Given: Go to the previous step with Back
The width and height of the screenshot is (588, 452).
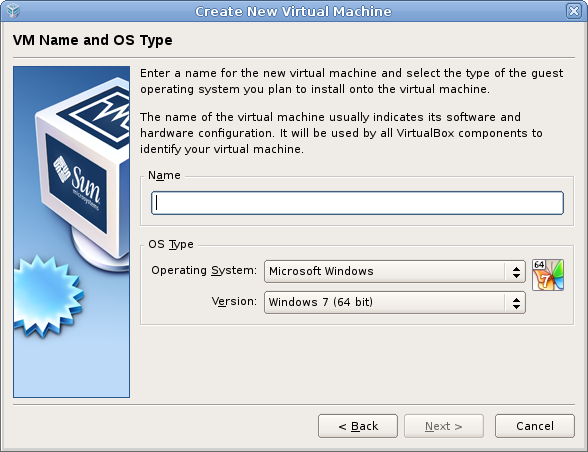Looking at the screenshot, I should click(x=358, y=426).
